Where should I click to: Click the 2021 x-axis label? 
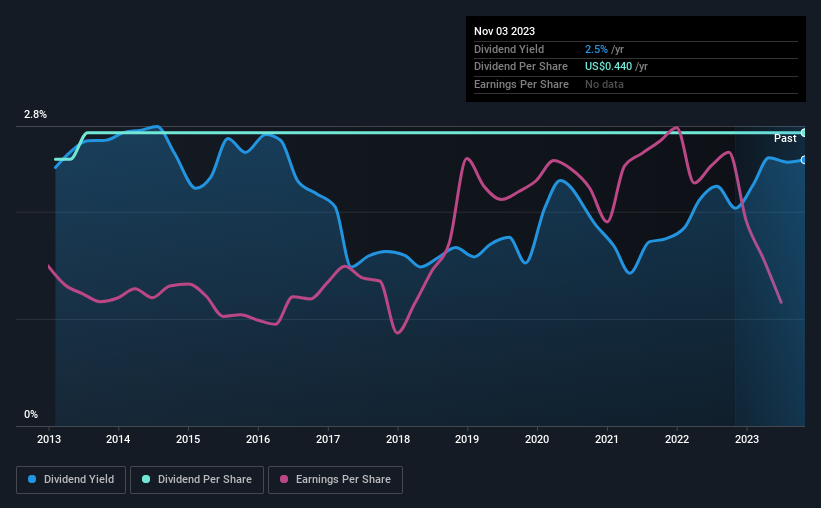[x=607, y=439]
